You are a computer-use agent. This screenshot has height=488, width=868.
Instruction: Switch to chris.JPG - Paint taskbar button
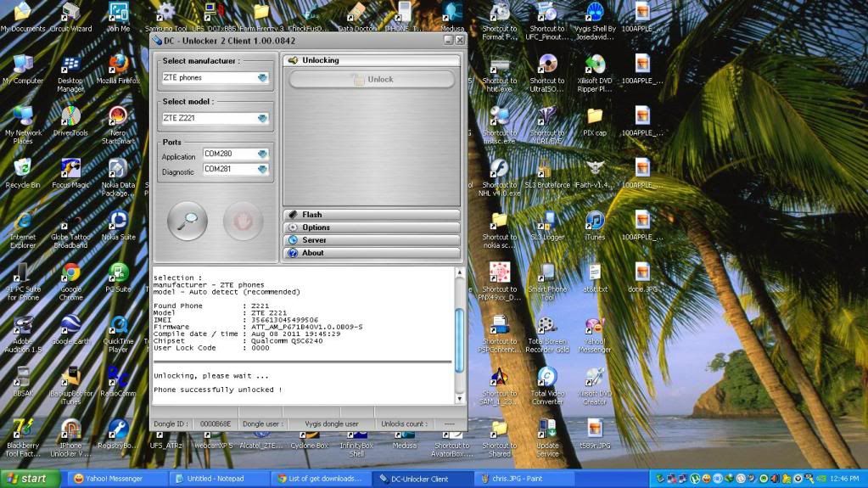point(525,479)
